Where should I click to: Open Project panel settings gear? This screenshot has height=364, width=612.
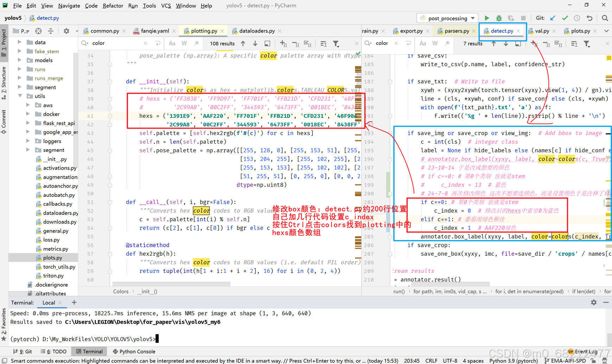click(x=66, y=31)
